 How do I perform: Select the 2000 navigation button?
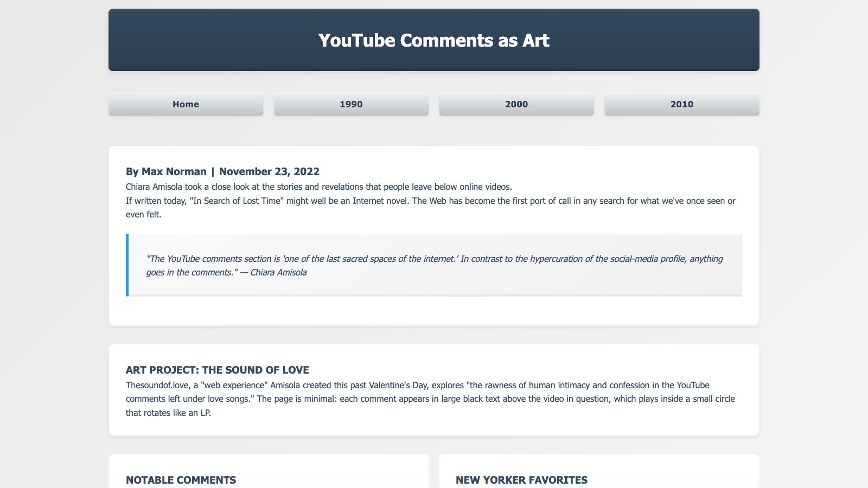coord(516,104)
